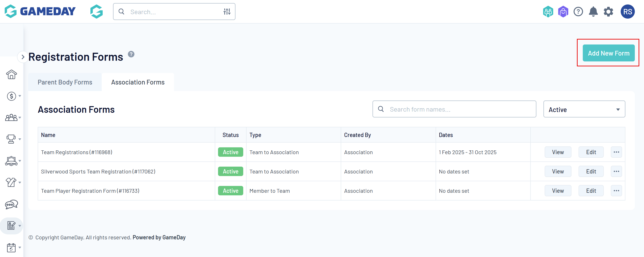Click help icon beside Registration Forms heading

point(131,54)
